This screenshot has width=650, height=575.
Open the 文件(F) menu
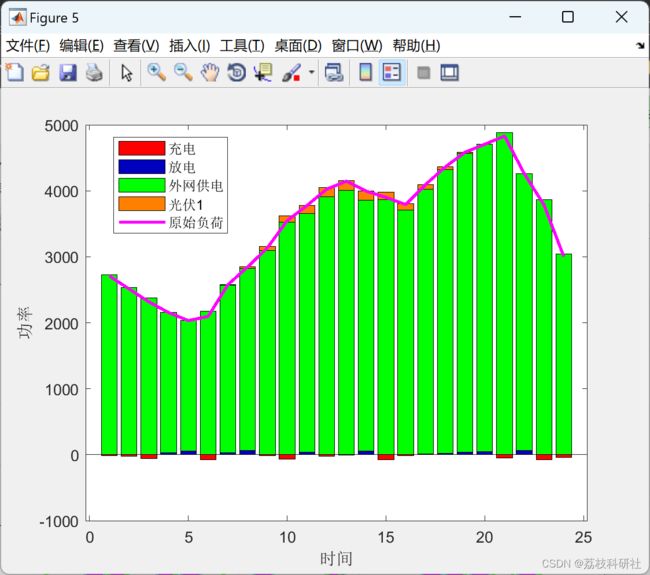click(x=28, y=46)
